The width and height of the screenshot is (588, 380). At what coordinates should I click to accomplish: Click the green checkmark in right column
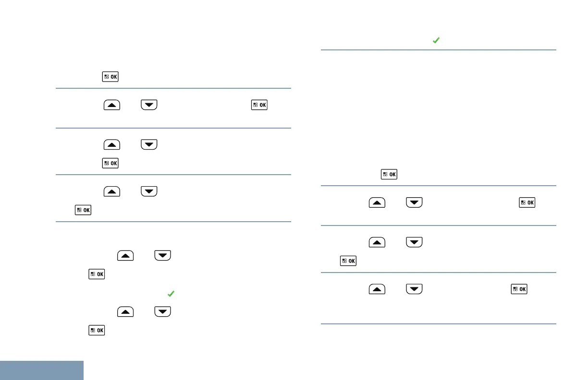[436, 41]
